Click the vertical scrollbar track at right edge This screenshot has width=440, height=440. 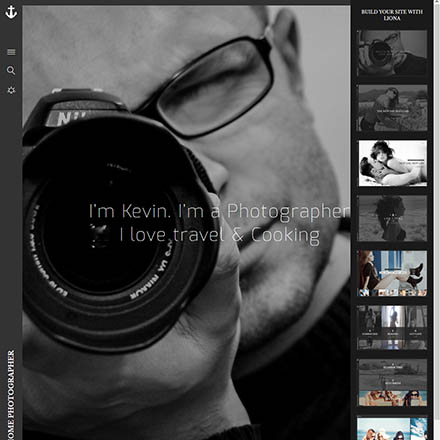coord(437,223)
